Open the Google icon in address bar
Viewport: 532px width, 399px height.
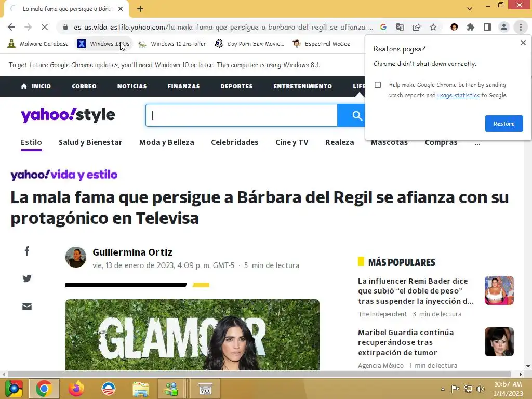tap(383, 27)
